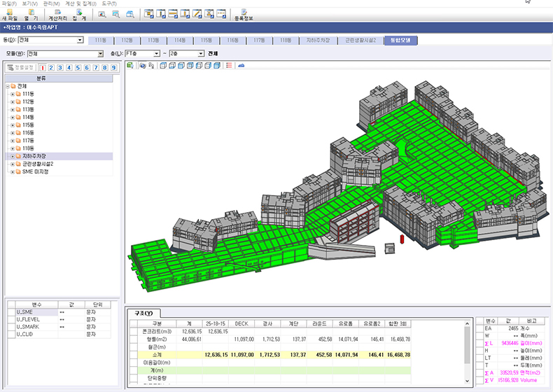The height and width of the screenshot is (392, 553).
Task: Run 계산처리 from the toolbar
Action: coord(57,15)
